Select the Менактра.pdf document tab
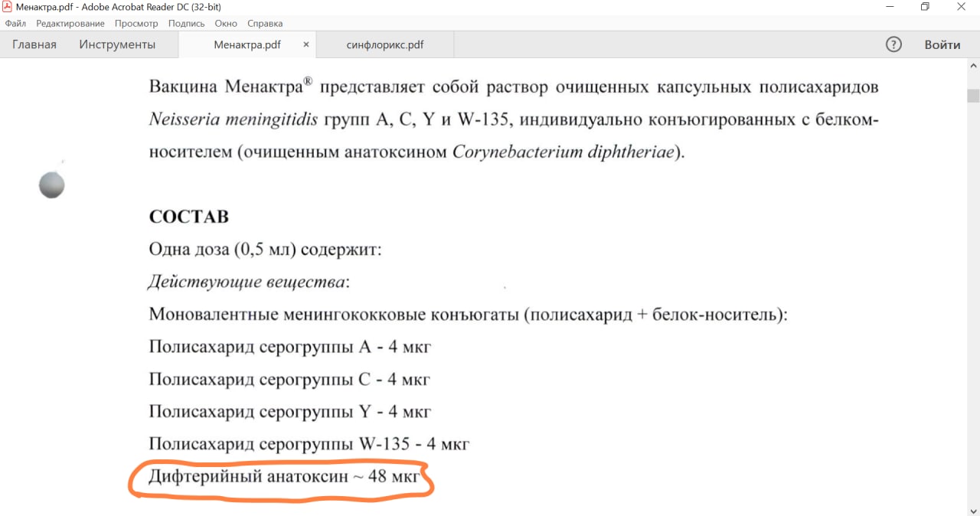The image size is (980, 516). click(247, 44)
